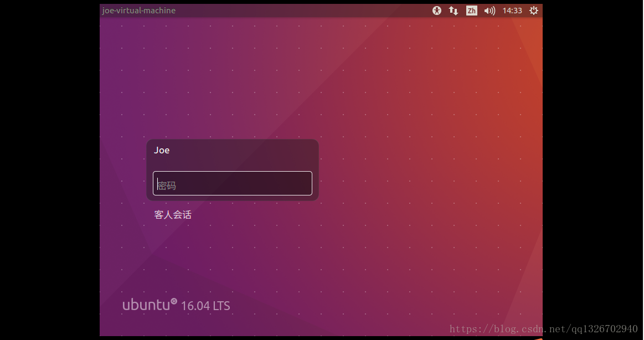Click the joe-virtual-machine hostname label
Viewport: 644px width, 340px height.
pyautogui.click(x=139, y=11)
